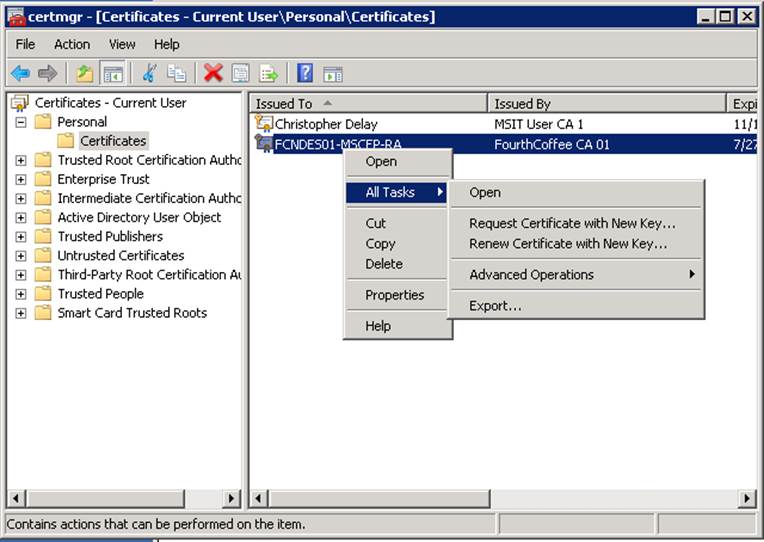Open the Action menu in menu bar
Viewport: 764px width, 542px height.
click(72, 44)
